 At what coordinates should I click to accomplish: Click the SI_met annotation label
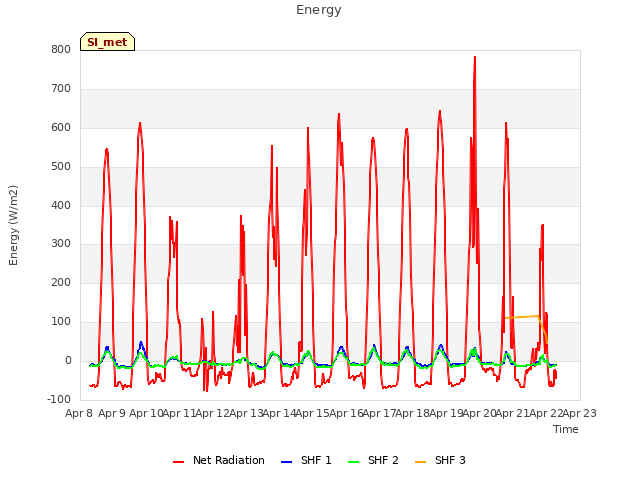coord(107,42)
